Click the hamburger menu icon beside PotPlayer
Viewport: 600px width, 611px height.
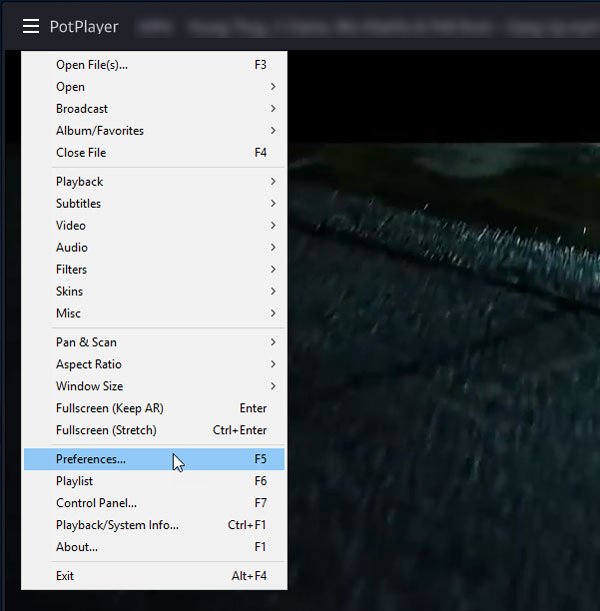coord(31,27)
